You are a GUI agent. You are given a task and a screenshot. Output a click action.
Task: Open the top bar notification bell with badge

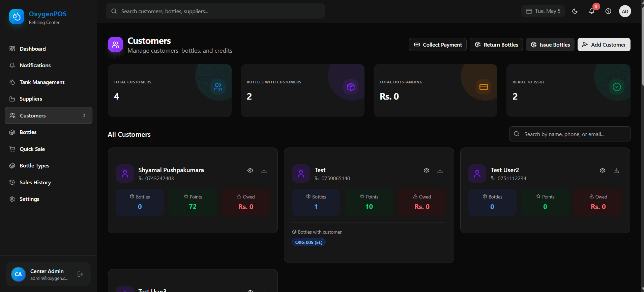(592, 11)
